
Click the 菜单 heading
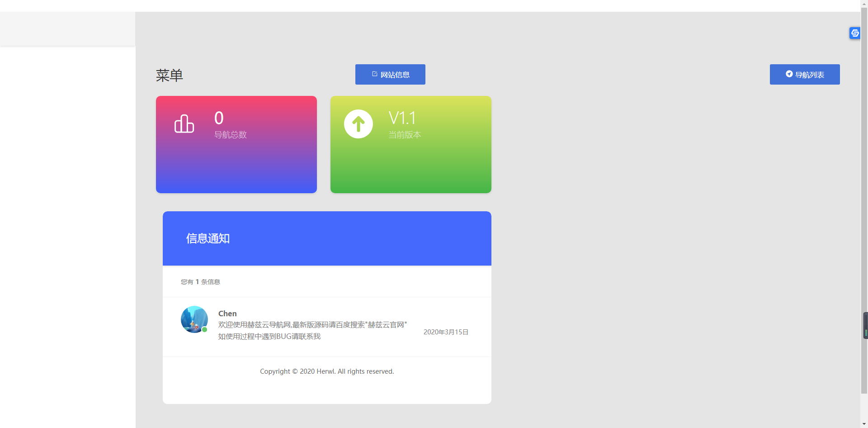(170, 76)
